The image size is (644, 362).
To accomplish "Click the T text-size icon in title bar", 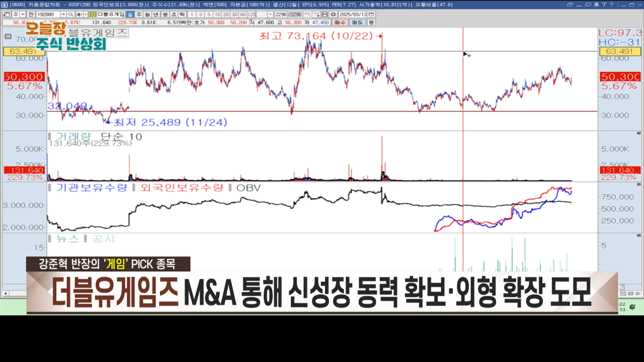I will [x=604, y=5].
